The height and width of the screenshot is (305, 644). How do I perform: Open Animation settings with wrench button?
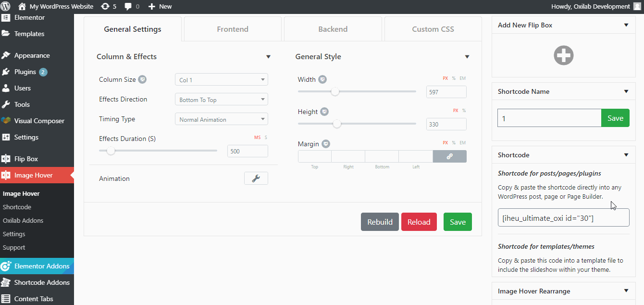[256, 178]
